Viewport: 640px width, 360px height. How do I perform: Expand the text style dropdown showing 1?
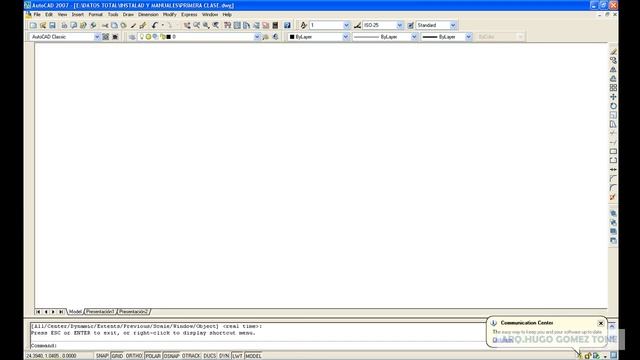click(346, 25)
